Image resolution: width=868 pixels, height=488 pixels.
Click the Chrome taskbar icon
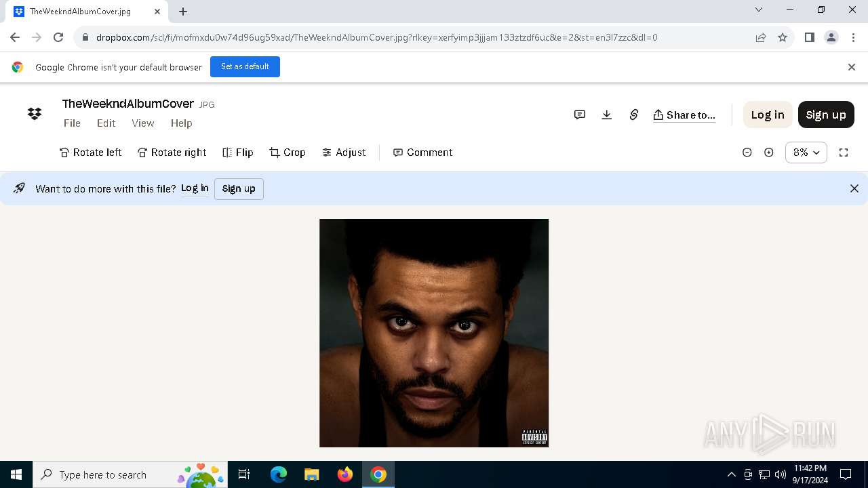pyautogui.click(x=378, y=474)
